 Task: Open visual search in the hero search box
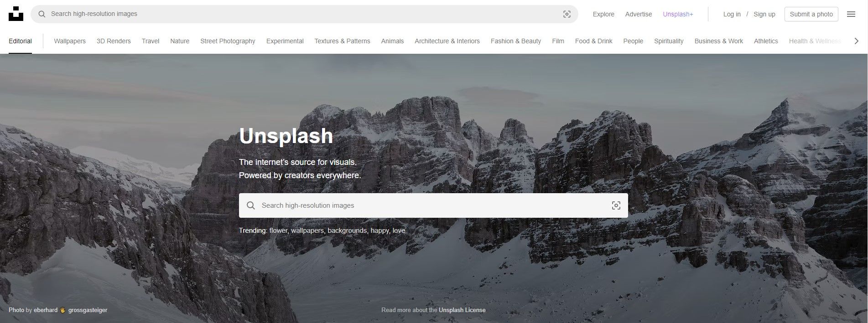click(616, 205)
